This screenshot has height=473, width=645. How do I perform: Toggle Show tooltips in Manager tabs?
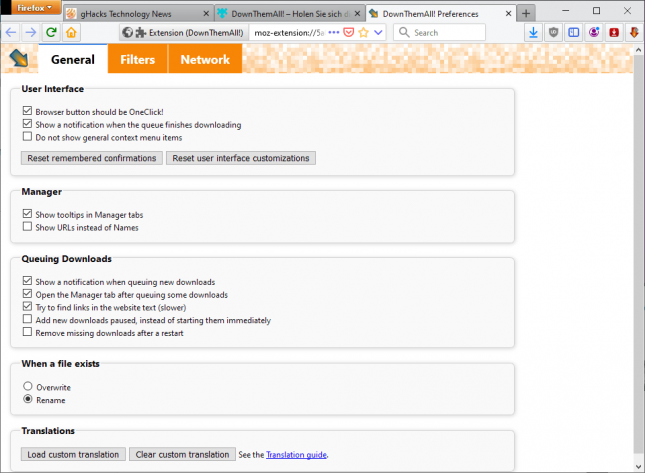tap(27, 213)
